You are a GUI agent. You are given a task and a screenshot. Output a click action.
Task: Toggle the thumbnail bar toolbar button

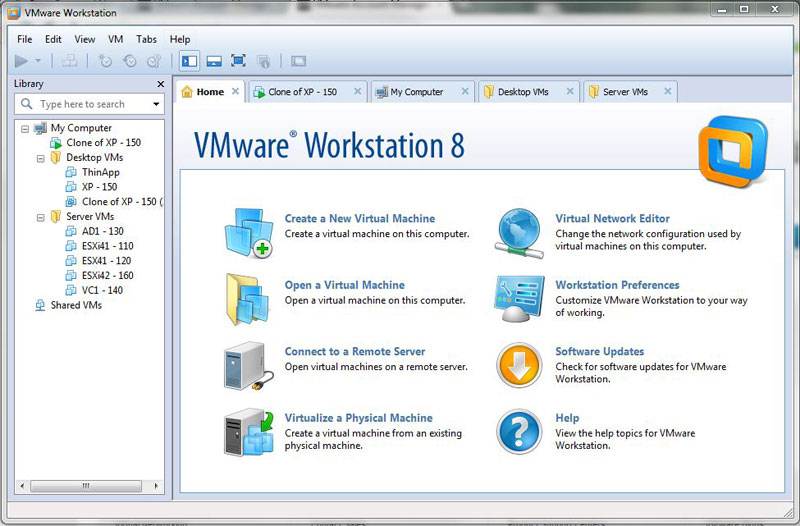(214, 61)
